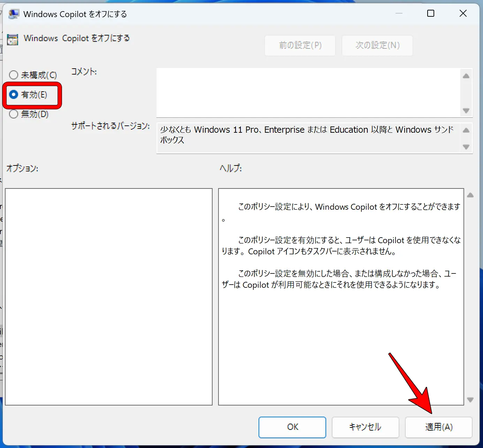Apply changes with the 適用(A) button
This screenshot has width=483, height=448.
point(438,427)
